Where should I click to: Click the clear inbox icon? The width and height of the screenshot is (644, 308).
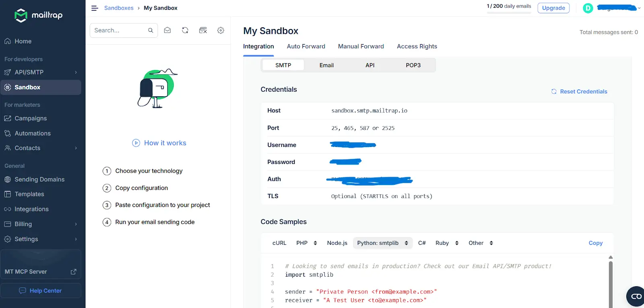(203, 30)
